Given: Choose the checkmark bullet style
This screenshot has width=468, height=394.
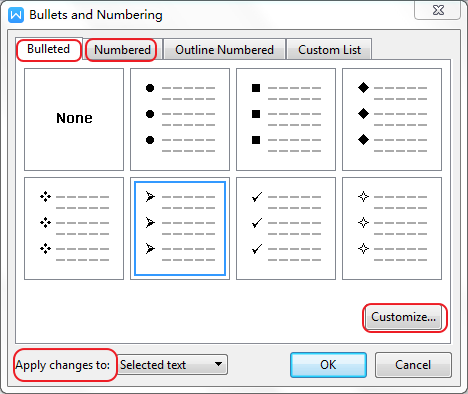Looking at the screenshot, I should pos(286,228).
